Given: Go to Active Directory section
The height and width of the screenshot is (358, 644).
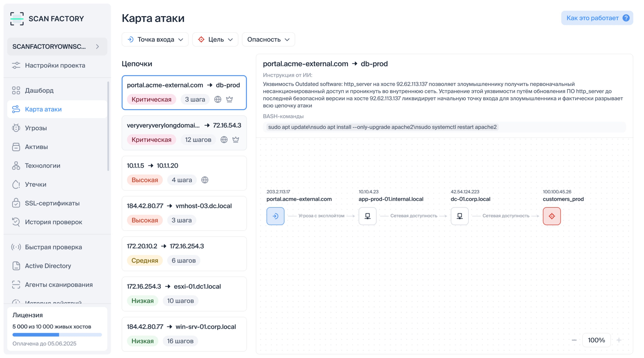Looking at the screenshot, I should click(48, 266).
